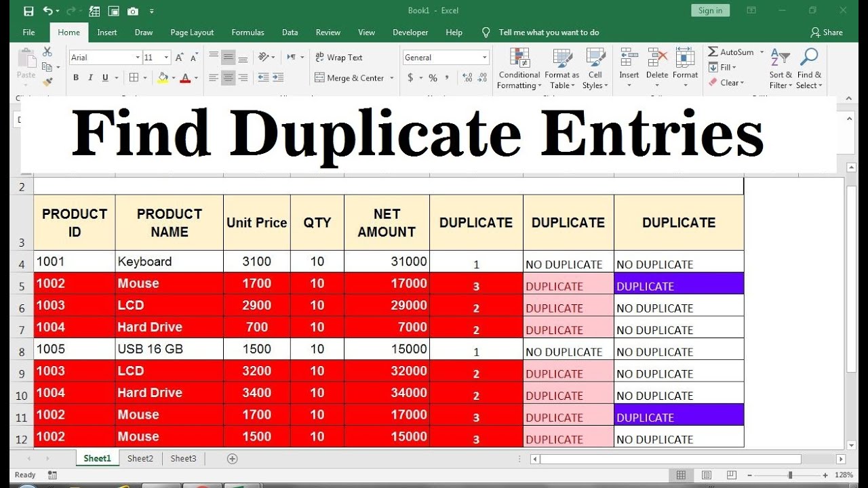Viewport: 868px width, 488px height.
Task: Switch to Page Layout view icon
Action: coord(706,475)
